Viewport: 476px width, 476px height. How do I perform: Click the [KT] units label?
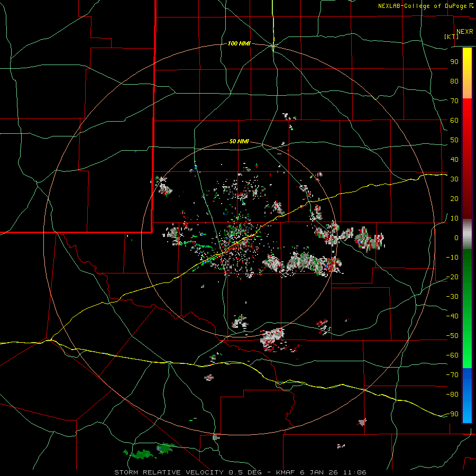click(x=451, y=36)
